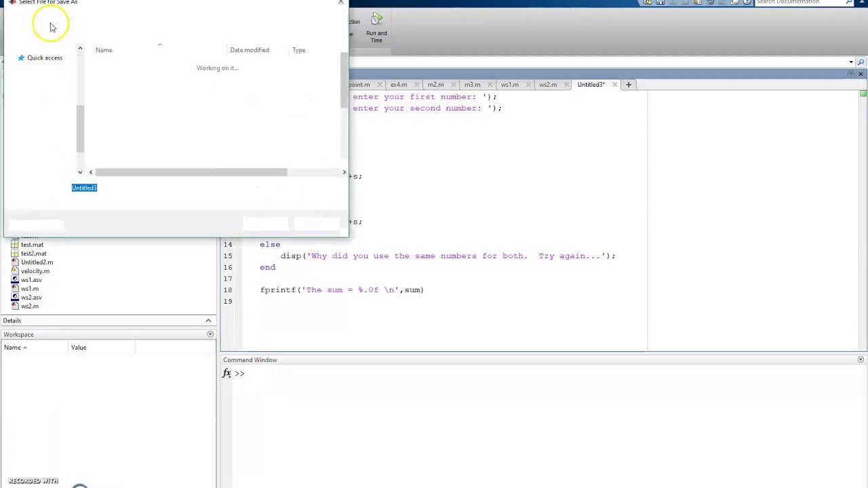This screenshot has width=868, height=488.
Task: Close the Editor panel with its X
Action: [x=861, y=73]
